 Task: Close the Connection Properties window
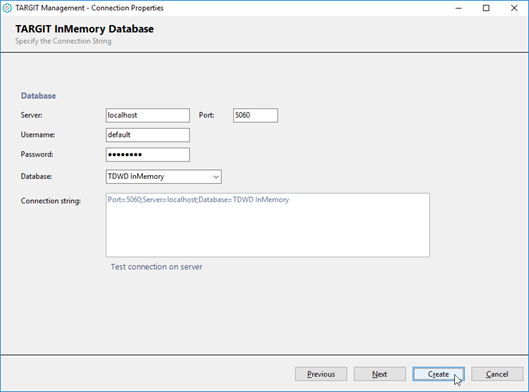click(x=514, y=8)
